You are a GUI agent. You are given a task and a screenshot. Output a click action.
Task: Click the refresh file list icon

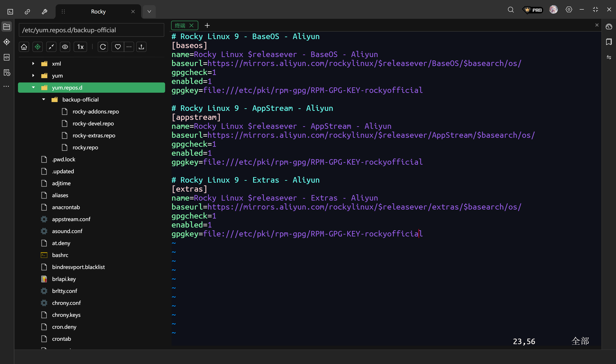tap(103, 47)
